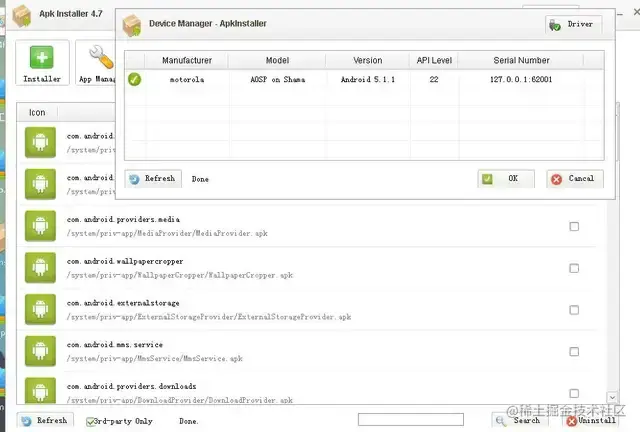Select package name com.android.providers.media
Image resolution: width=640 pixels, height=432 pixels.
click(123, 220)
